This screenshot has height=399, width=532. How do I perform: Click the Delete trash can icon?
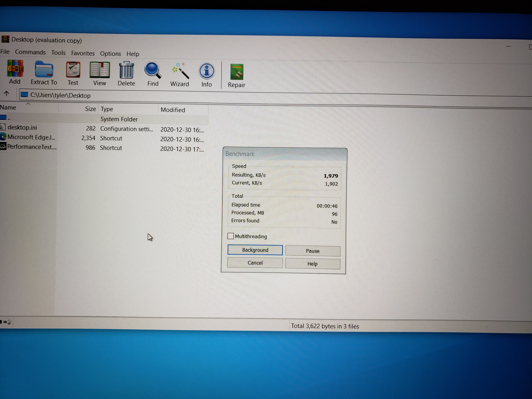point(126,70)
